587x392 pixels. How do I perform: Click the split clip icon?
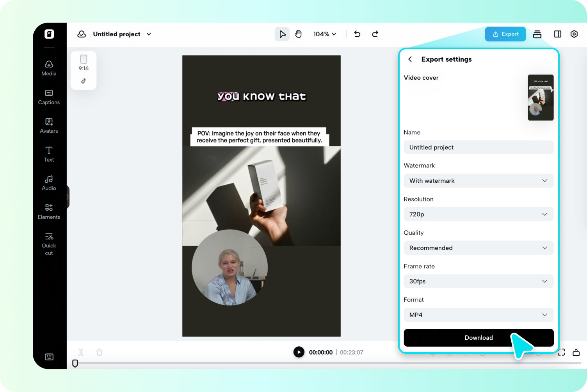[81, 352]
